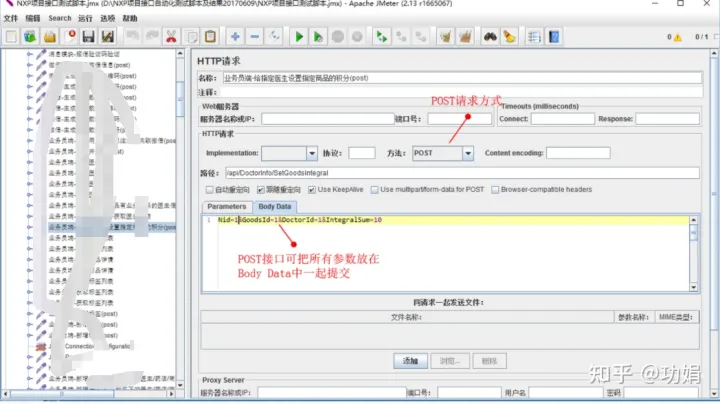Viewport: 720px width, 404px height.
Task: Clear results with the single broom icon
Action: coord(445,37)
